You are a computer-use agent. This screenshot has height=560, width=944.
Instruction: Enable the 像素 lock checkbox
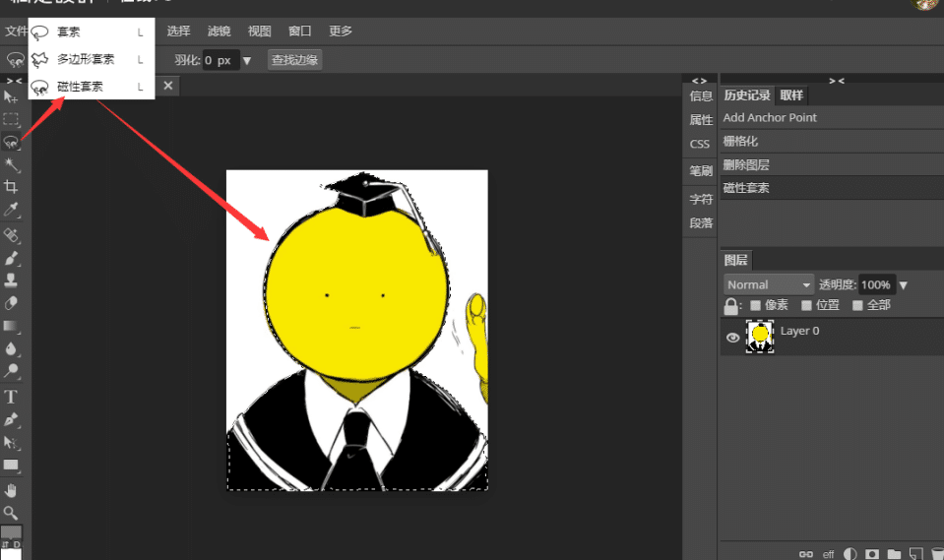point(756,305)
